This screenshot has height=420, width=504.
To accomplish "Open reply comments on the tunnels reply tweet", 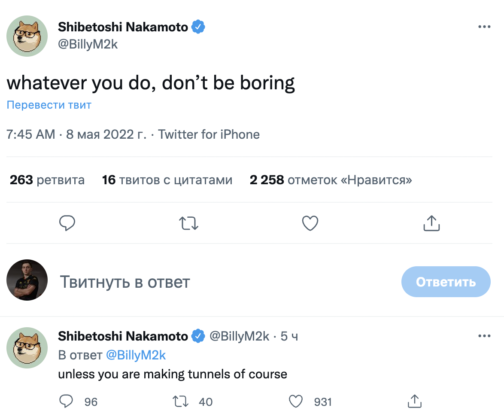I will click(x=66, y=401).
